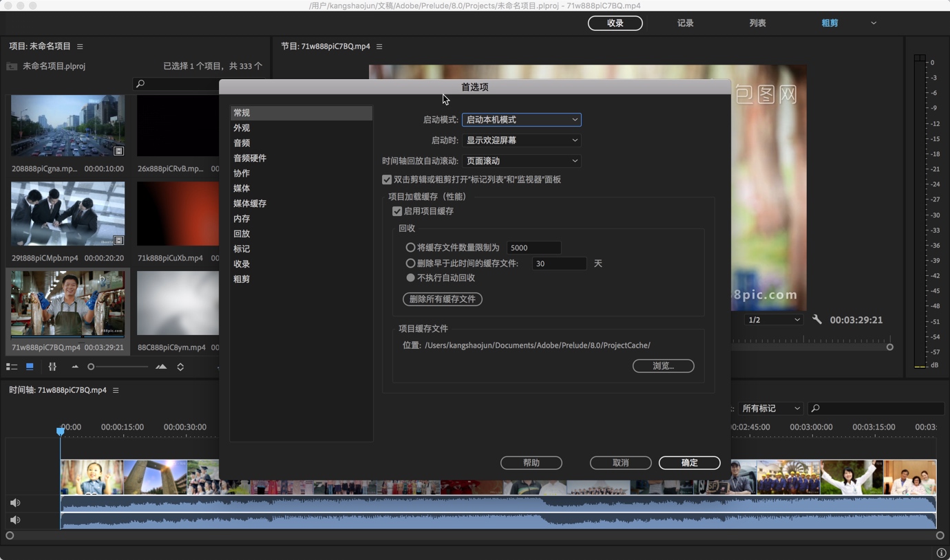The width and height of the screenshot is (950, 560).
Task: Open the project panel menu icon
Action: pos(80,46)
